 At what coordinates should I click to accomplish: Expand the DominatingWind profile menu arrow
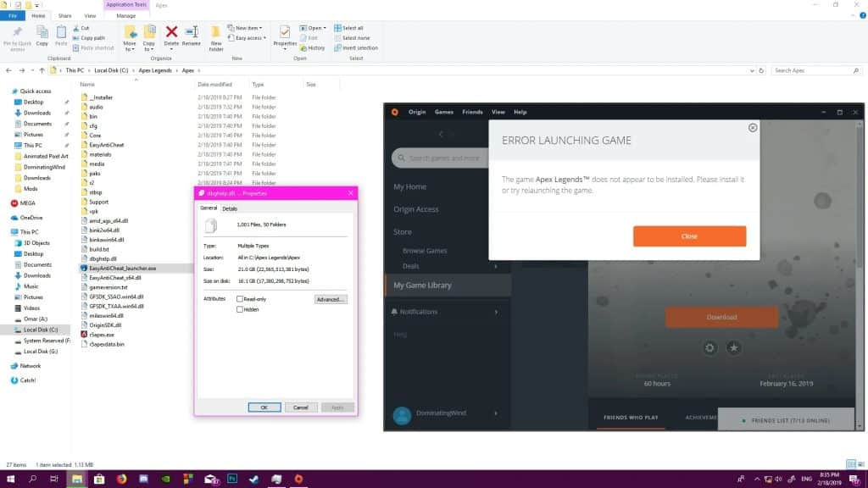point(495,413)
